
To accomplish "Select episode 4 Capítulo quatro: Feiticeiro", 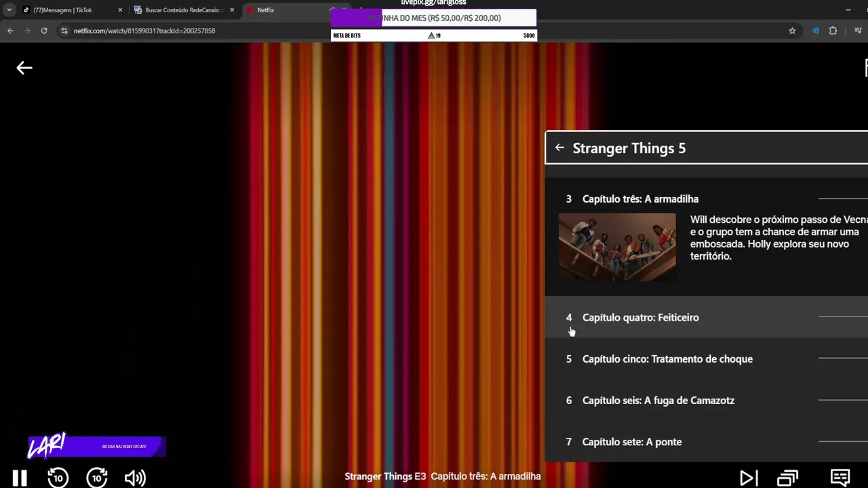I will click(x=706, y=317).
